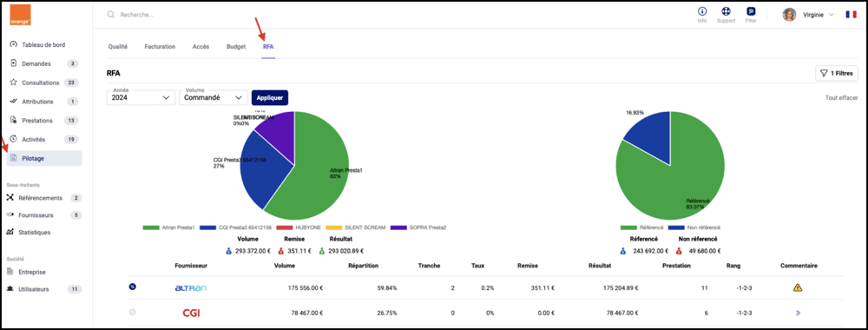
Task: Toggle SOPRA Presta2 legend swatch
Action: click(398, 228)
